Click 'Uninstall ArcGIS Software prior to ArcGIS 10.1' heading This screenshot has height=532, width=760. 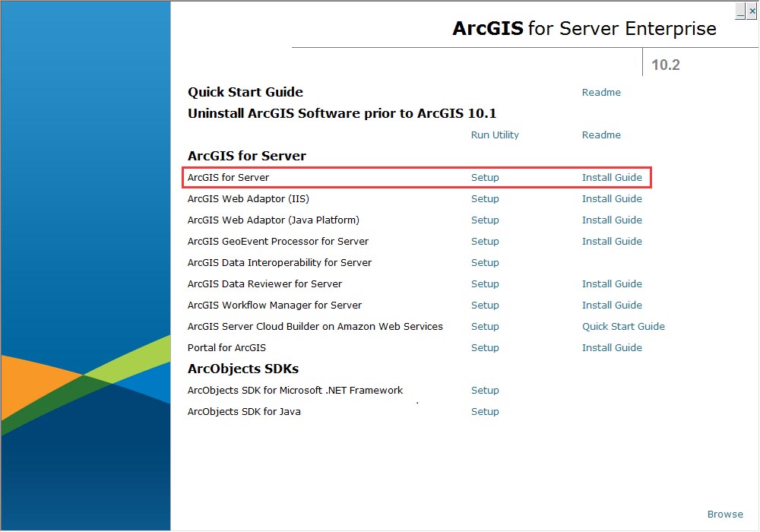click(x=342, y=113)
